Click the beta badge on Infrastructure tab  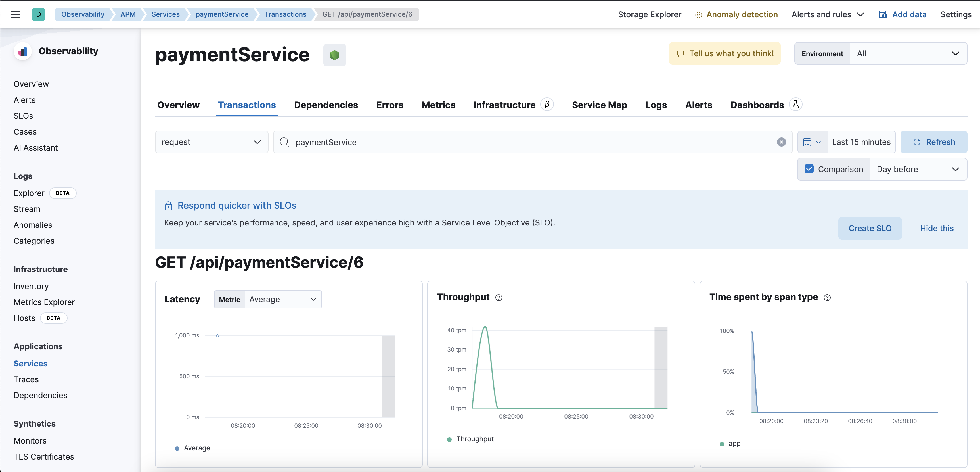pyautogui.click(x=547, y=104)
